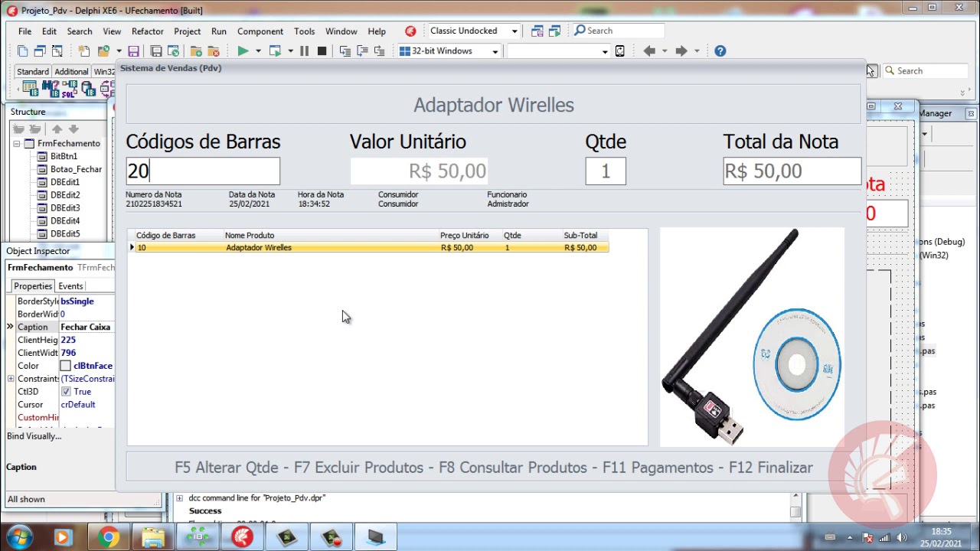The width and height of the screenshot is (980, 551).
Task: Click the Valor Unitário field
Action: click(x=419, y=171)
